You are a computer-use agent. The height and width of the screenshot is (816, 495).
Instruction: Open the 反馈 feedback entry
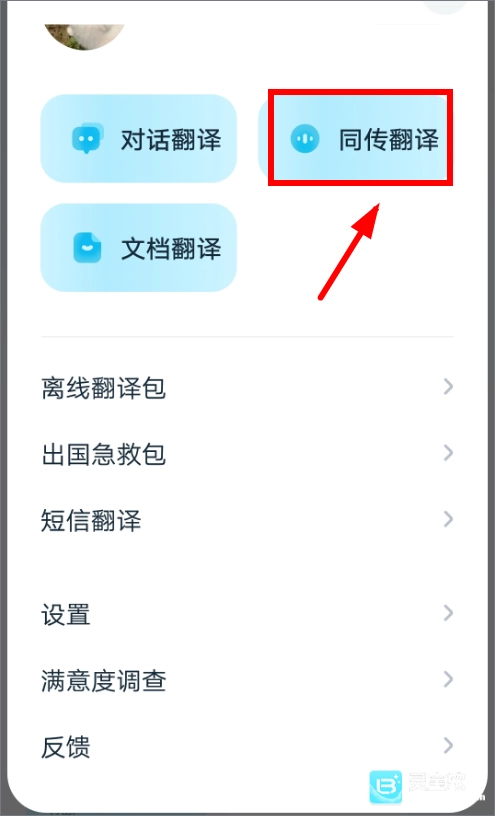[247, 746]
